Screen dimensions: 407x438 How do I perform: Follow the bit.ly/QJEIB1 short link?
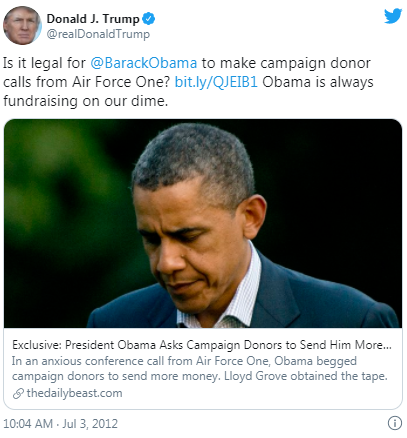pyautogui.click(x=216, y=82)
